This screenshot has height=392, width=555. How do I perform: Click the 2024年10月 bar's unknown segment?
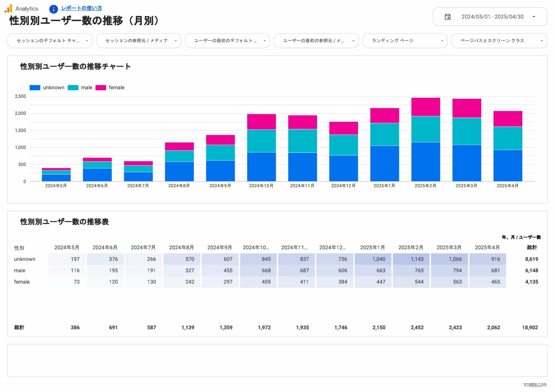(261, 167)
